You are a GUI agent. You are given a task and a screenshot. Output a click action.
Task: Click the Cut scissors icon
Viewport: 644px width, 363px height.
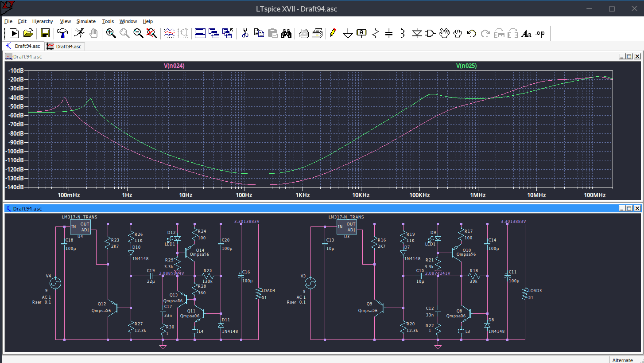[245, 33]
